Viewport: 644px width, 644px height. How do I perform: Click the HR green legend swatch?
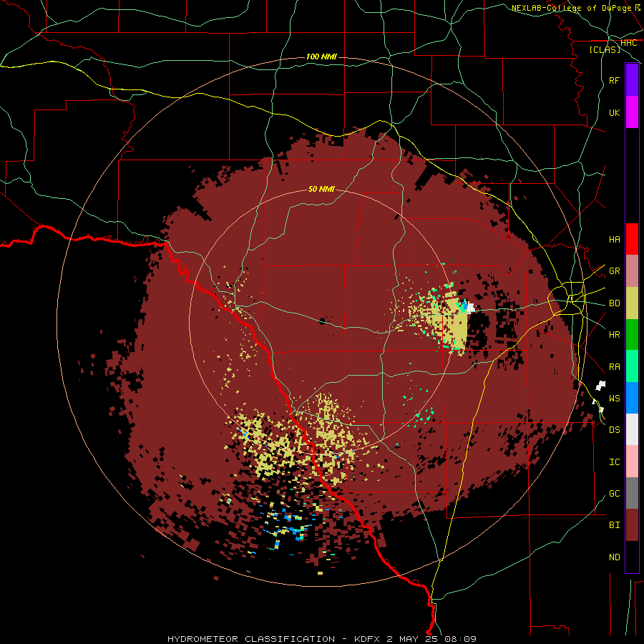(632, 335)
